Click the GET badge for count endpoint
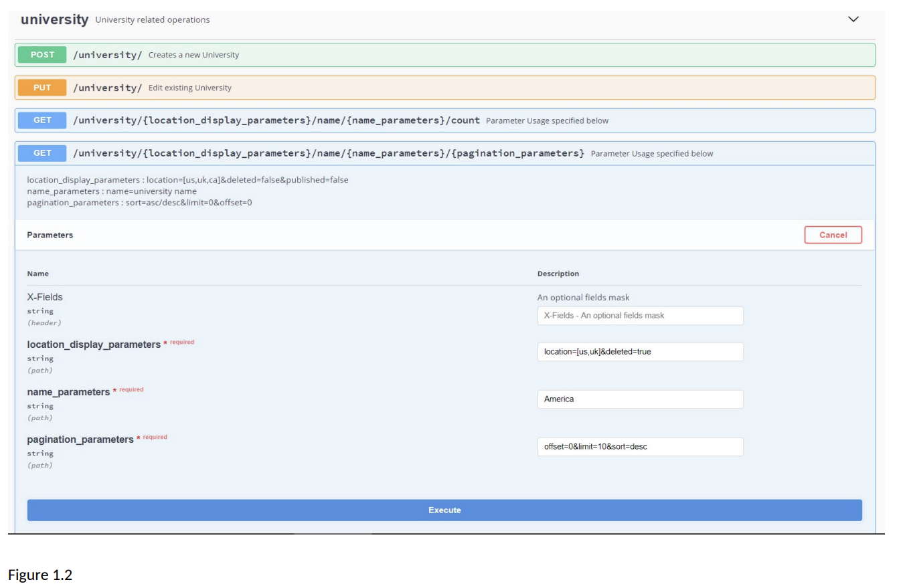The height and width of the screenshot is (588, 905). pos(42,120)
